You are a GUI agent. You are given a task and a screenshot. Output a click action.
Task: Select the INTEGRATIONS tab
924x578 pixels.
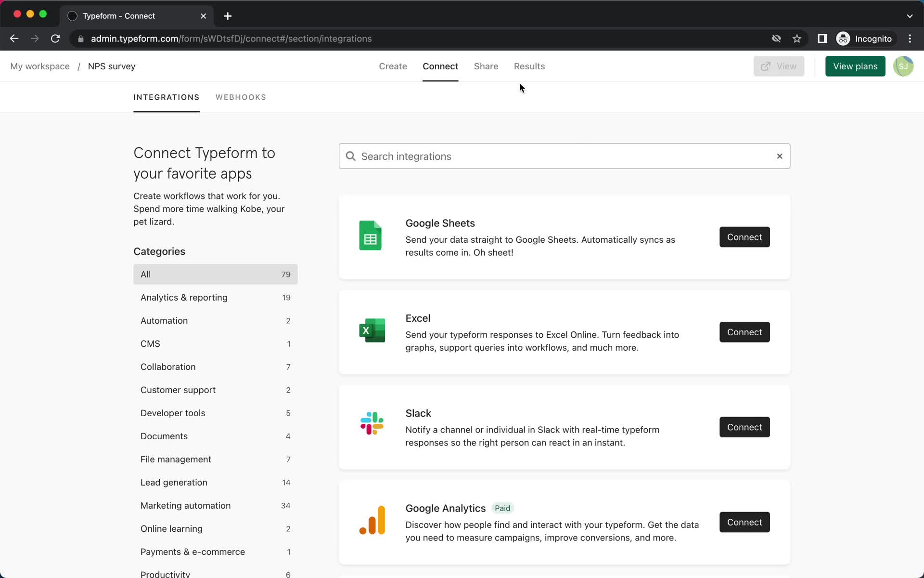(167, 97)
